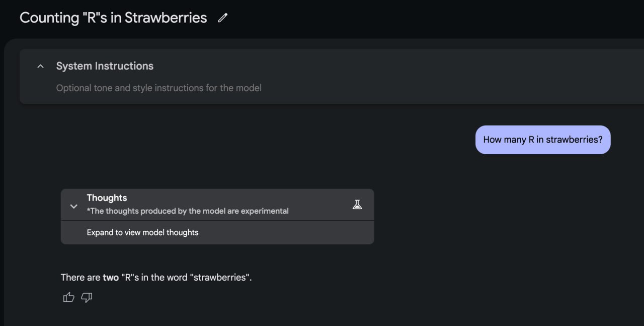
Task: Focus the optional tone and style instructions field
Action: (x=159, y=88)
